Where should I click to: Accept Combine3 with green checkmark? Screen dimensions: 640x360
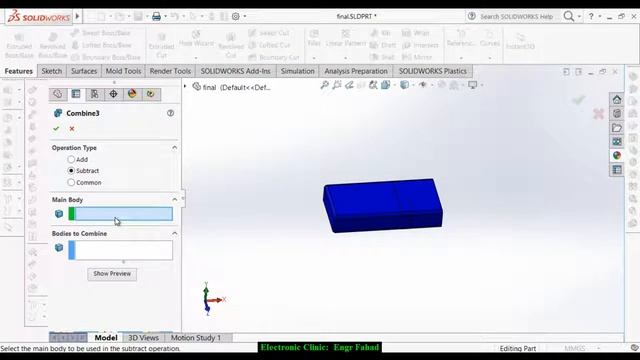pos(56,129)
